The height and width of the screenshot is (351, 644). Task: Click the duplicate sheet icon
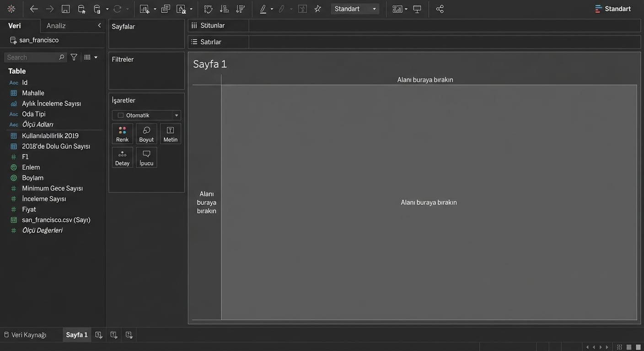pos(166,9)
